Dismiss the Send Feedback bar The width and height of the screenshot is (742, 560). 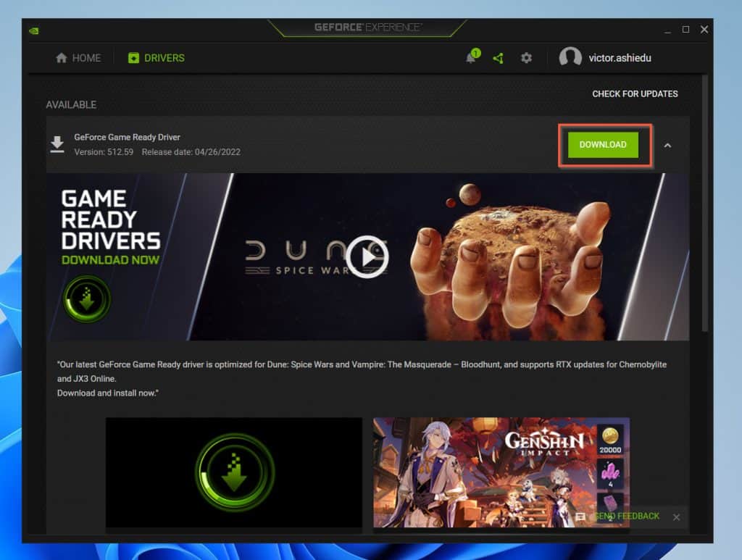pyautogui.click(x=676, y=517)
